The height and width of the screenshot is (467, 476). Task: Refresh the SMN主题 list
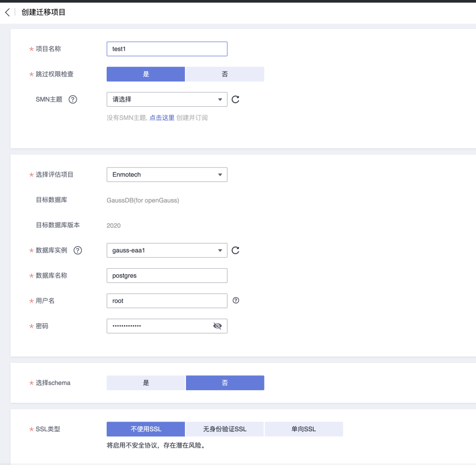(x=235, y=100)
